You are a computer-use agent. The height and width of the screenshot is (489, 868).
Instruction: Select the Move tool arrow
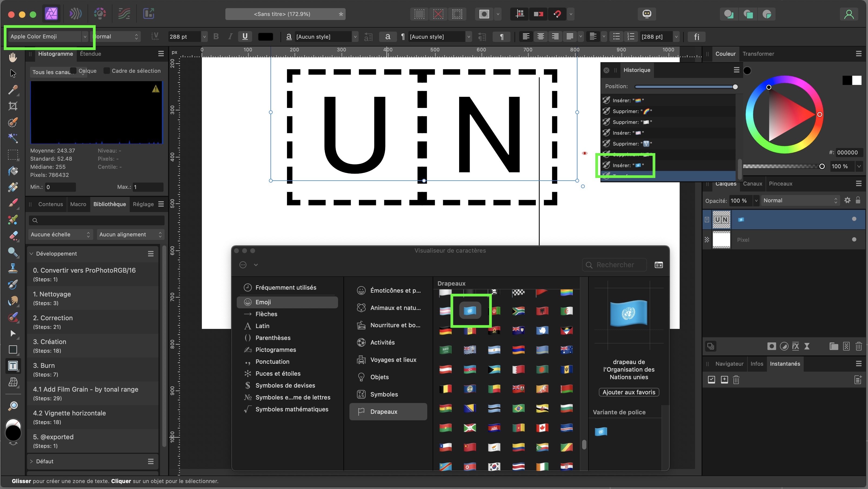point(13,73)
